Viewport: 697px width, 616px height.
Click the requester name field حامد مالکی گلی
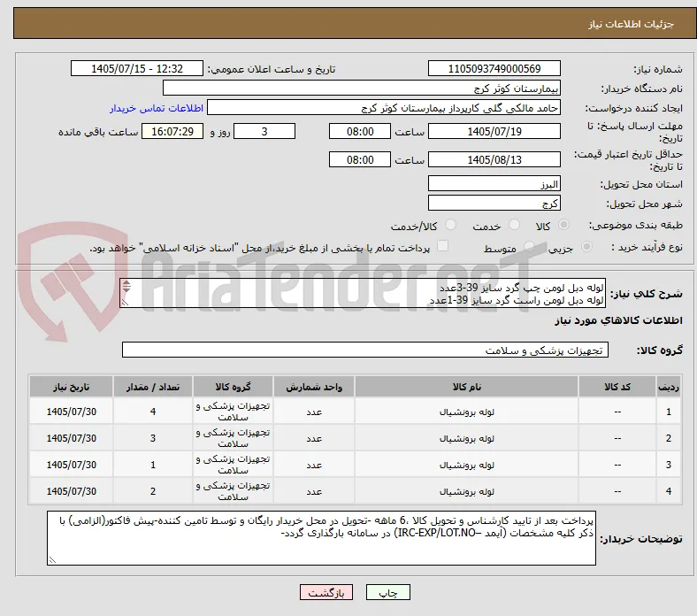coord(384,108)
